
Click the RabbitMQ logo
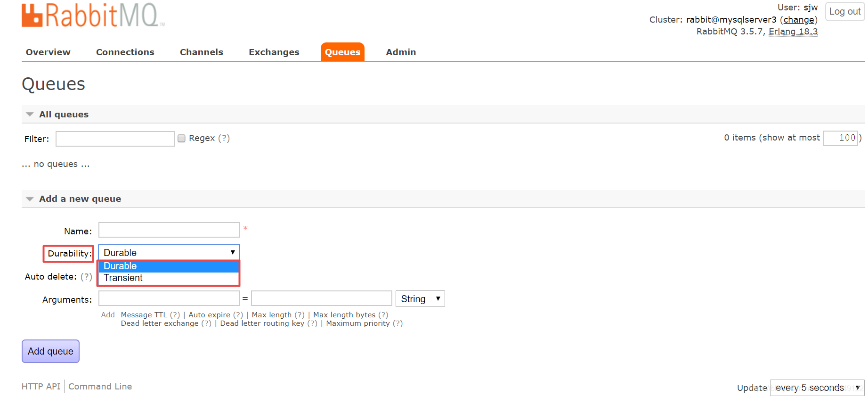click(x=93, y=15)
